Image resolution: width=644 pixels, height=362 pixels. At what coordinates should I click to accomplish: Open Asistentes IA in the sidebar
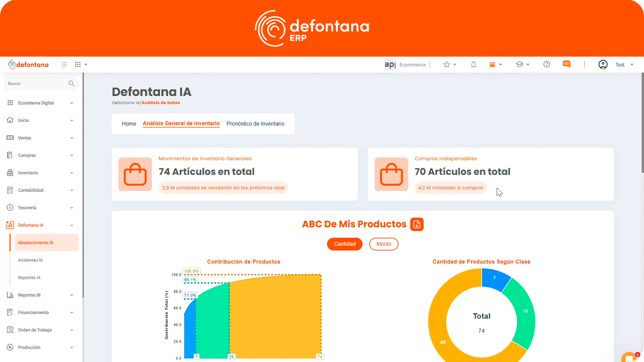coord(30,260)
